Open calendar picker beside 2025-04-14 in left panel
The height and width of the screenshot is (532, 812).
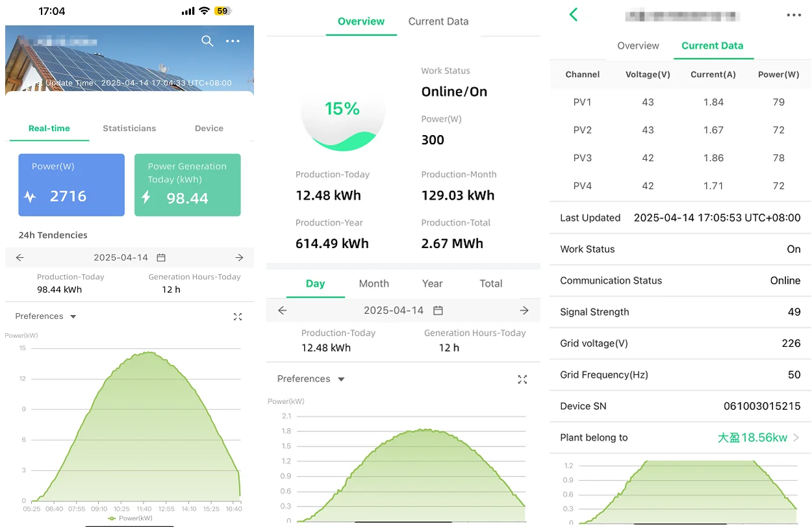click(161, 258)
